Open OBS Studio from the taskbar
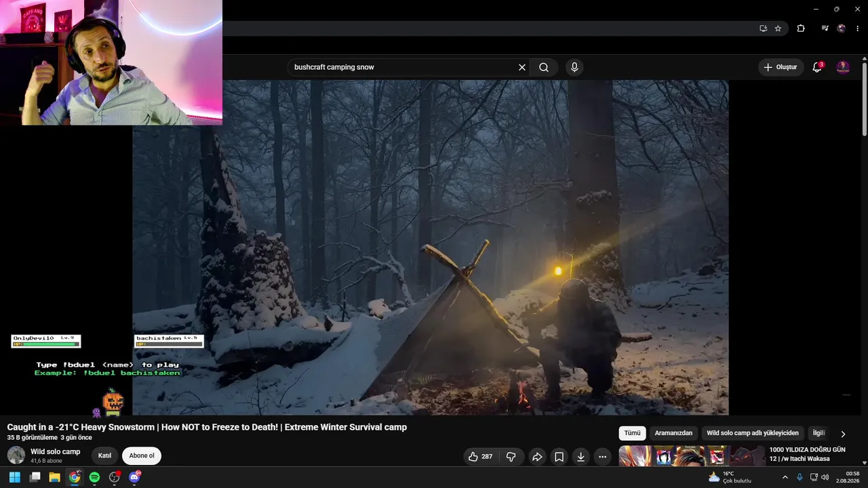The image size is (868, 488). coord(115,477)
